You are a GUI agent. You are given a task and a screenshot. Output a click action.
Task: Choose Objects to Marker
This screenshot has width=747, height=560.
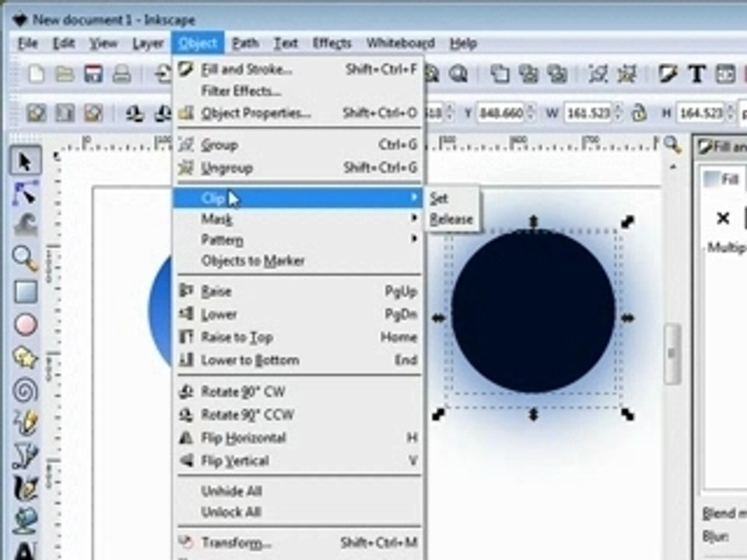(x=298, y=261)
